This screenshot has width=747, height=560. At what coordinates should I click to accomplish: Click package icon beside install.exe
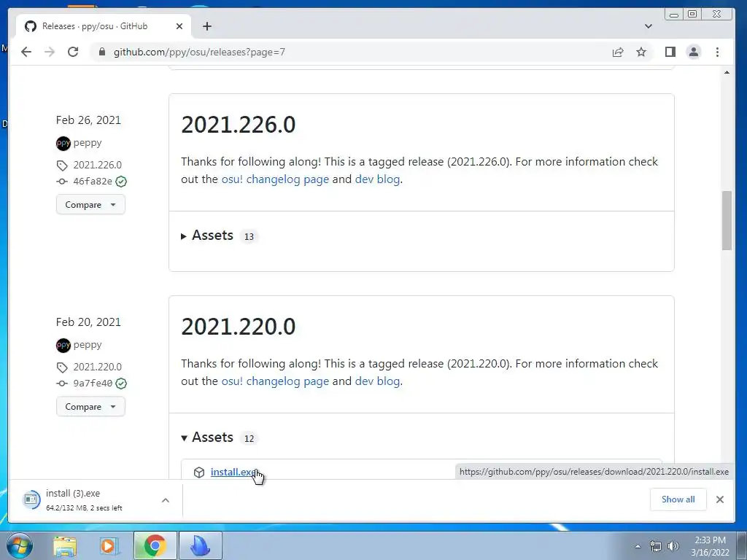point(199,472)
